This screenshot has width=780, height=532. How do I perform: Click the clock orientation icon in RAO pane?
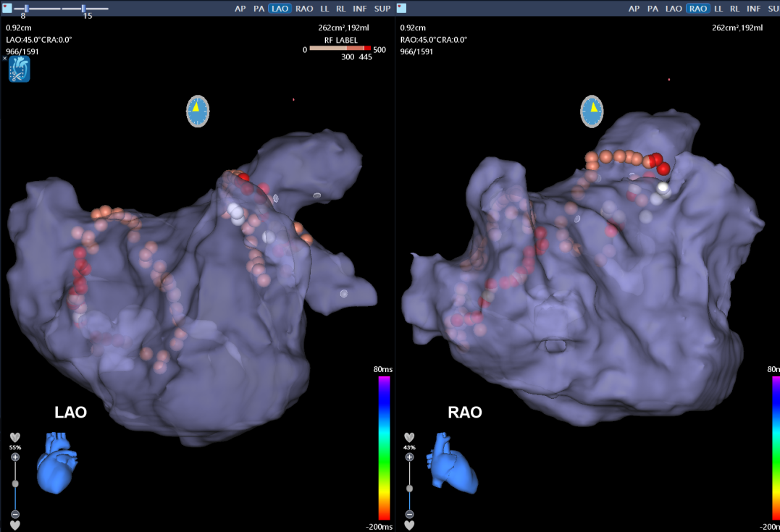tap(592, 111)
